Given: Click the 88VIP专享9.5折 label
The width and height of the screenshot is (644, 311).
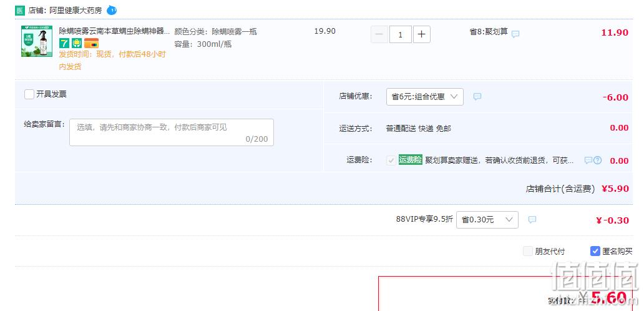Looking at the screenshot, I should point(424,219).
